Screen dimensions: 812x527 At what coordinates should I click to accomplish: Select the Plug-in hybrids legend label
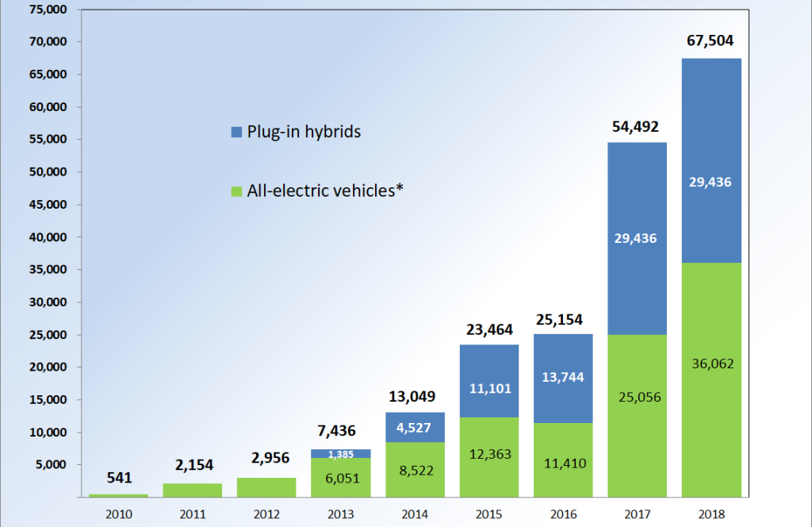(x=304, y=132)
